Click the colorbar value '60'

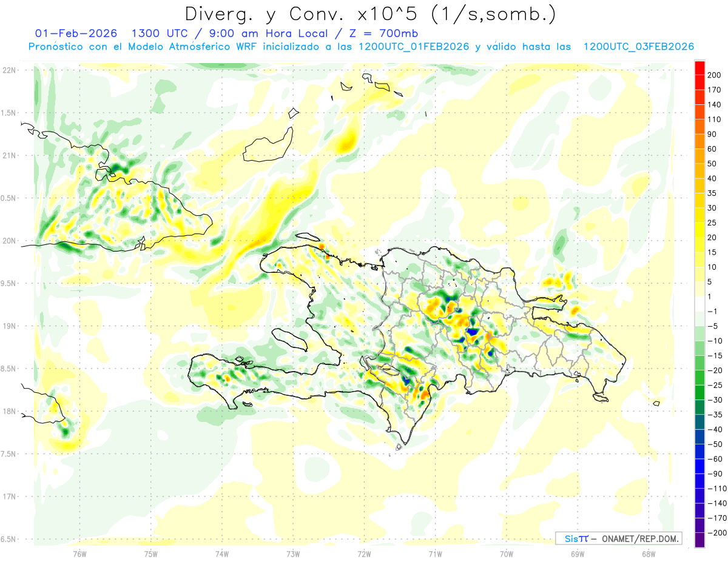(x=713, y=149)
